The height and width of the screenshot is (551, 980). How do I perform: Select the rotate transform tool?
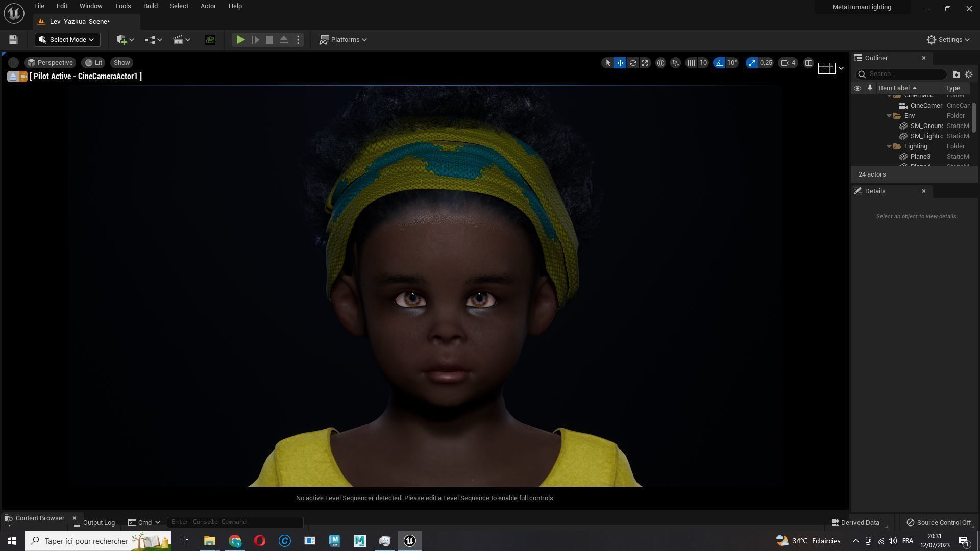pos(633,63)
